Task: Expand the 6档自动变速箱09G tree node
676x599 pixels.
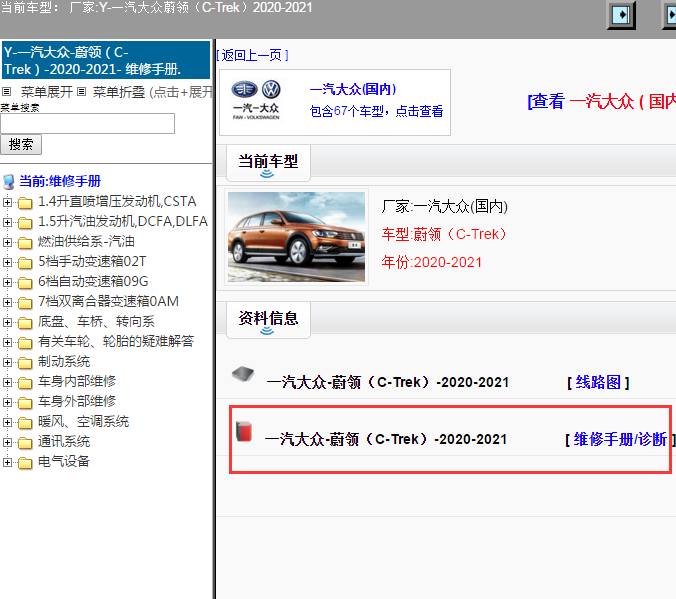Action: [7, 282]
